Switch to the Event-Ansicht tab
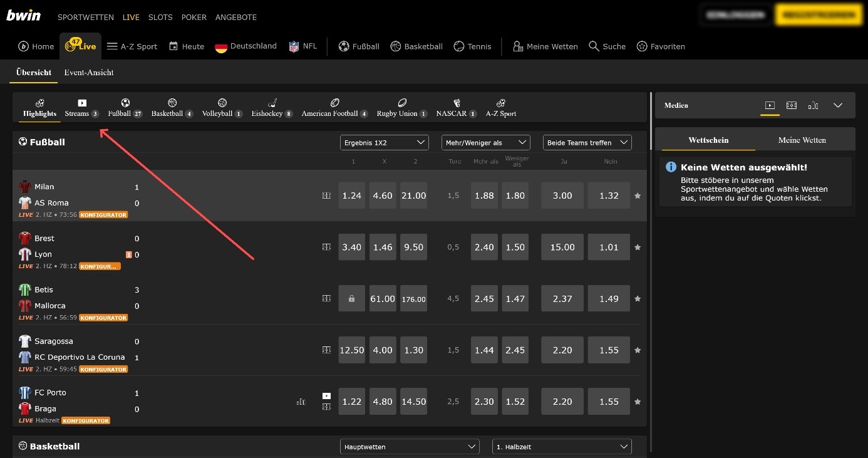 [89, 73]
